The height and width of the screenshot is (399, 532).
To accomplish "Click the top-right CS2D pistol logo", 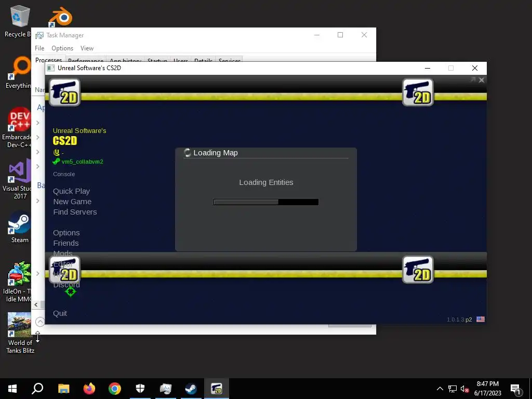I will point(418,92).
